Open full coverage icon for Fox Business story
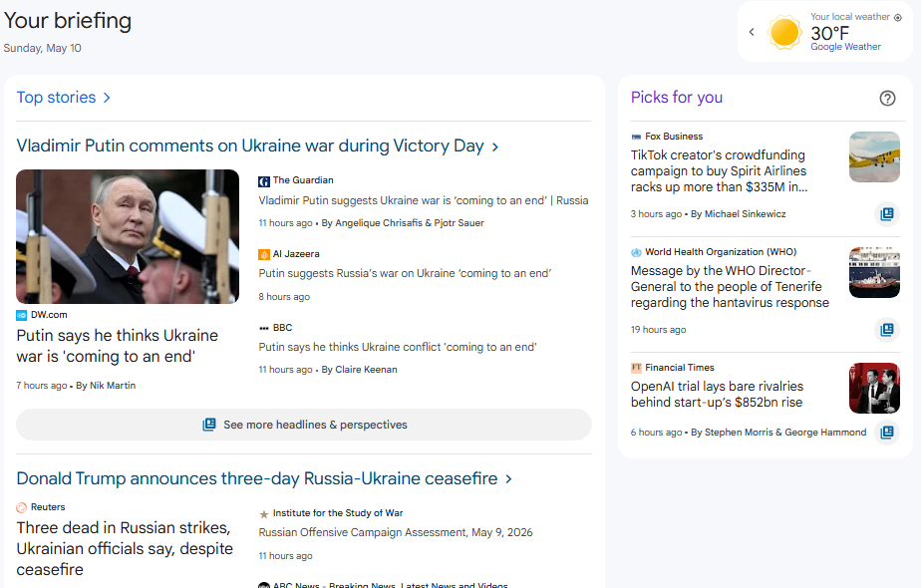The width and height of the screenshot is (921, 588). [x=887, y=214]
